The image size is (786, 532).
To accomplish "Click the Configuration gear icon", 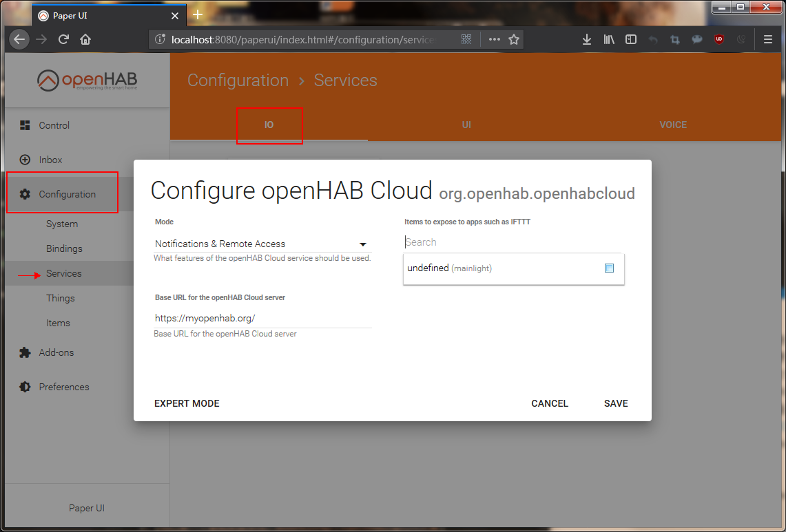I will pyautogui.click(x=25, y=194).
